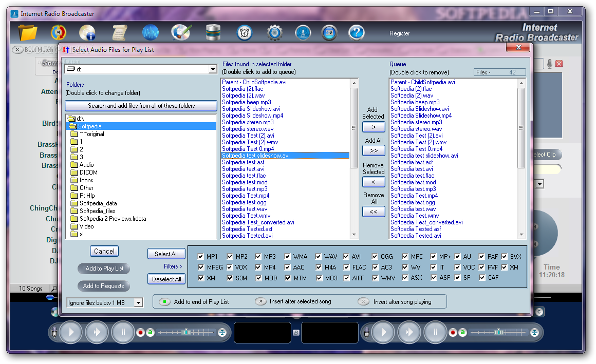This screenshot has width=596, height=364.
Task: Click Search and add files from all folders
Action: pyautogui.click(x=141, y=106)
